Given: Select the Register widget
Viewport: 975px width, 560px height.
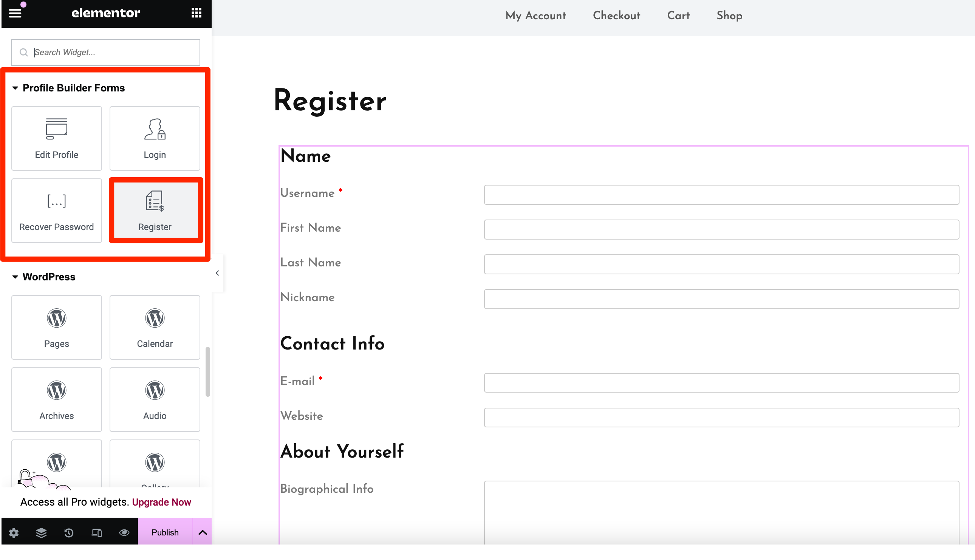Looking at the screenshot, I should click(155, 210).
